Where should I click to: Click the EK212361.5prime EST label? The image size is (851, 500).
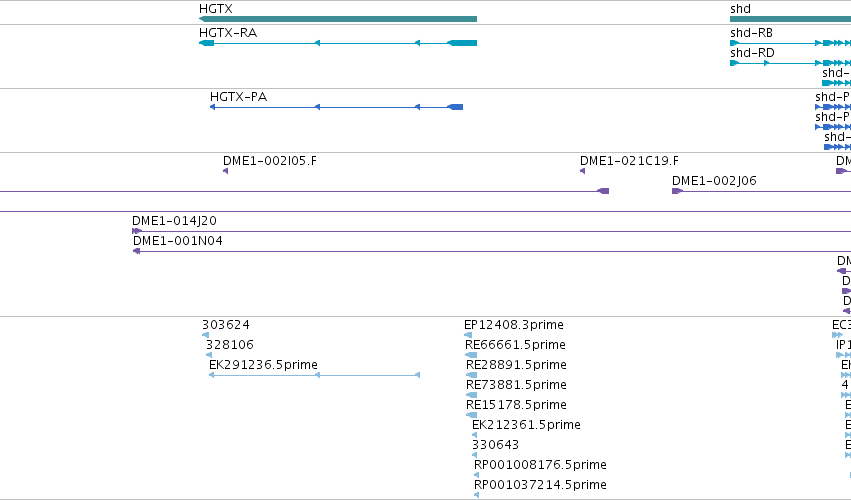526,425
